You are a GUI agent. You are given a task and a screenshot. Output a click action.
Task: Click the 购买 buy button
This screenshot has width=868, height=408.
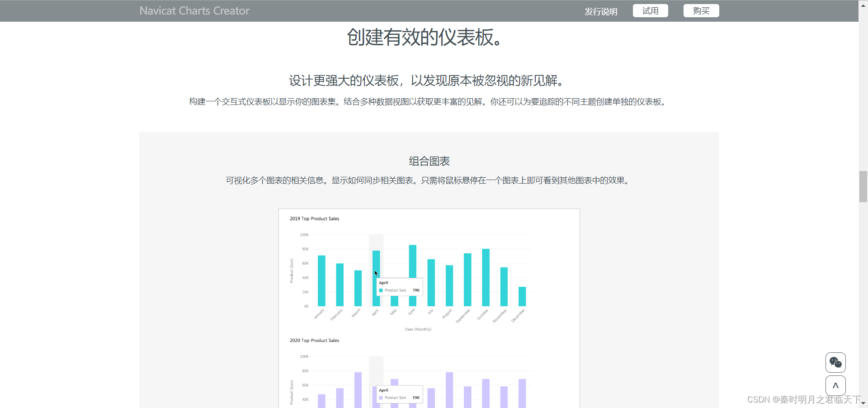[x=701, y=11]
